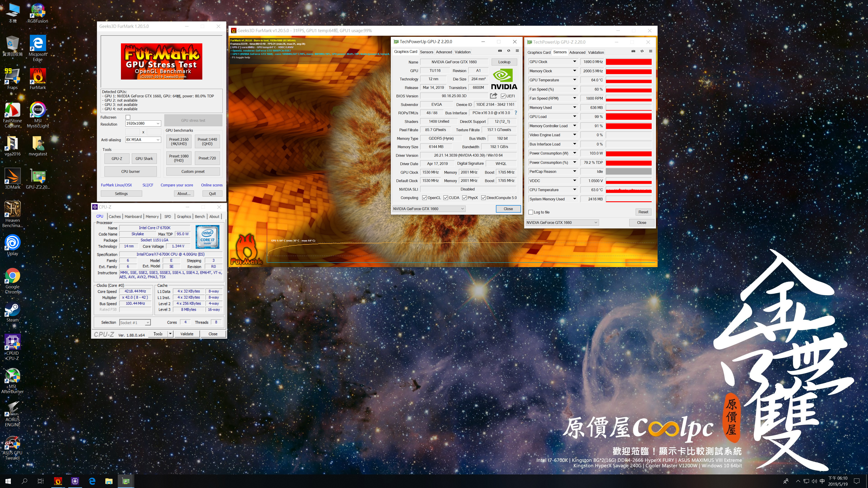Switch to the Bench tab in CPU-Z
Screen dimensions: 868x488
[200, 217]
